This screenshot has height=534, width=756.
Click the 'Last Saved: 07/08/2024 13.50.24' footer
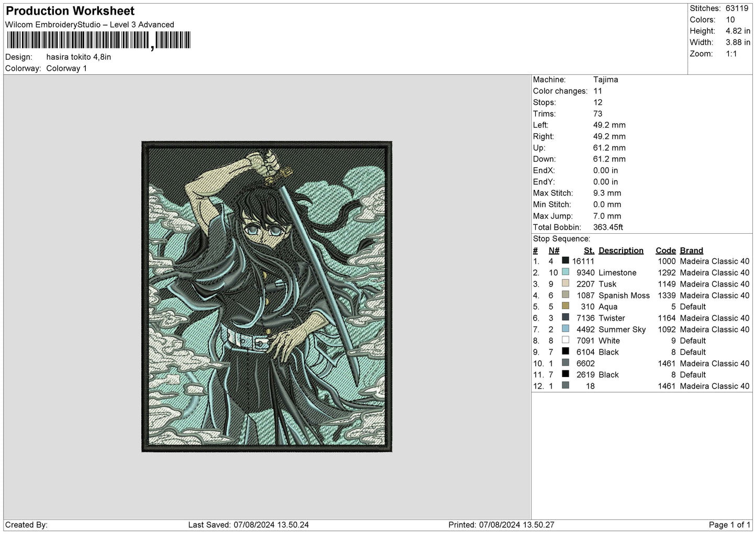249,525
